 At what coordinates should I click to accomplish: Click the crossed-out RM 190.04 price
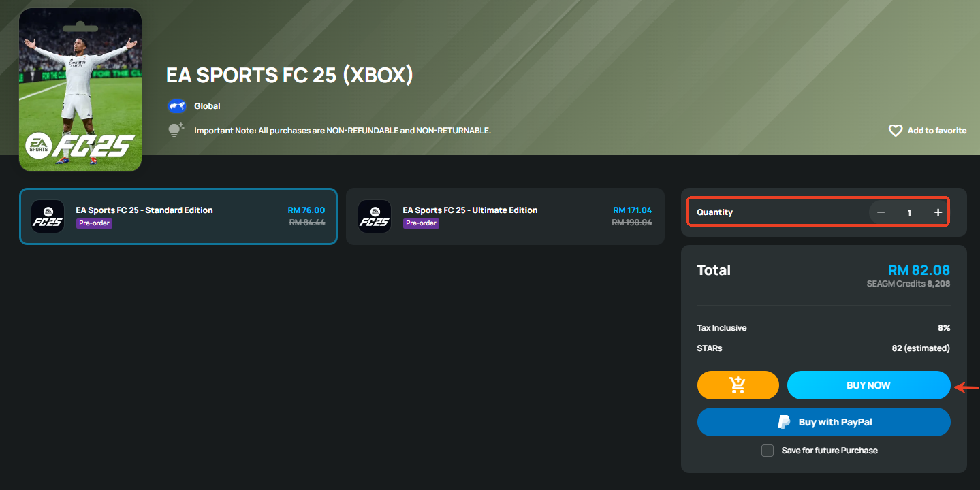(632, 223)
